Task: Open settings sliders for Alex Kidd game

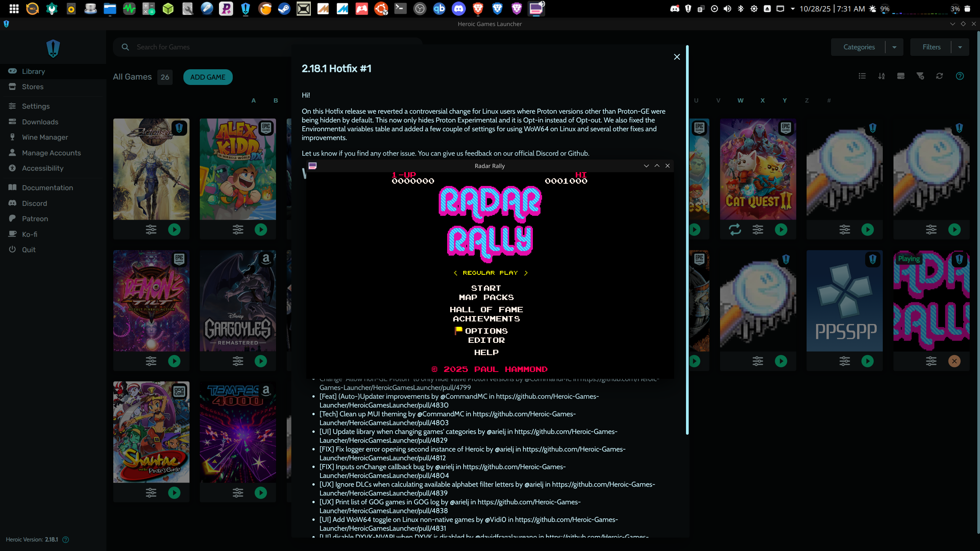Action: (238, 230)
